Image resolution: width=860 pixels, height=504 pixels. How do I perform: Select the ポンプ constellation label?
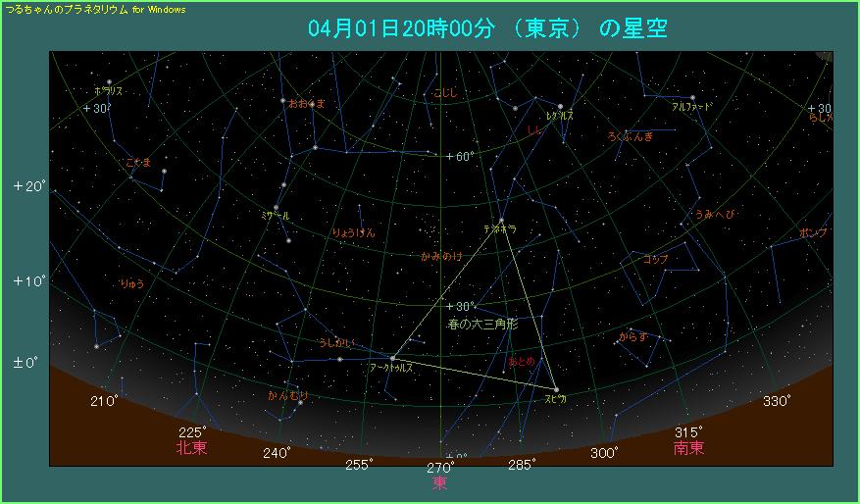812,232
